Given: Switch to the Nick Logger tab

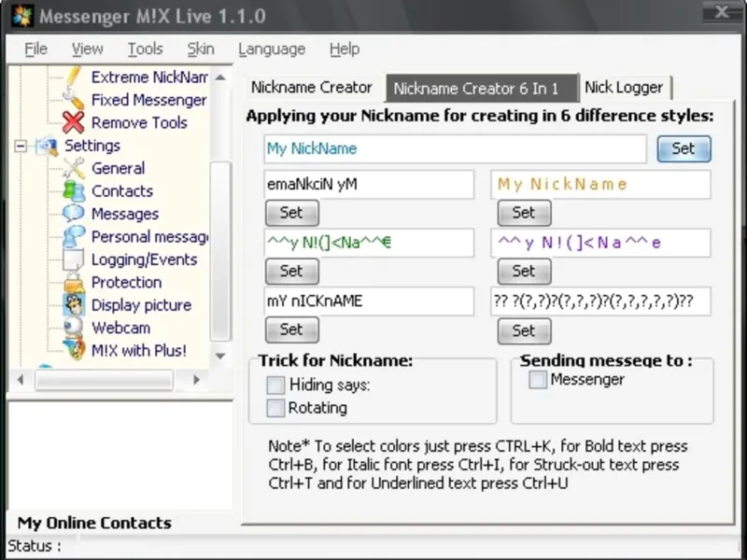Looking at the screenshot, I should [624, 88].
